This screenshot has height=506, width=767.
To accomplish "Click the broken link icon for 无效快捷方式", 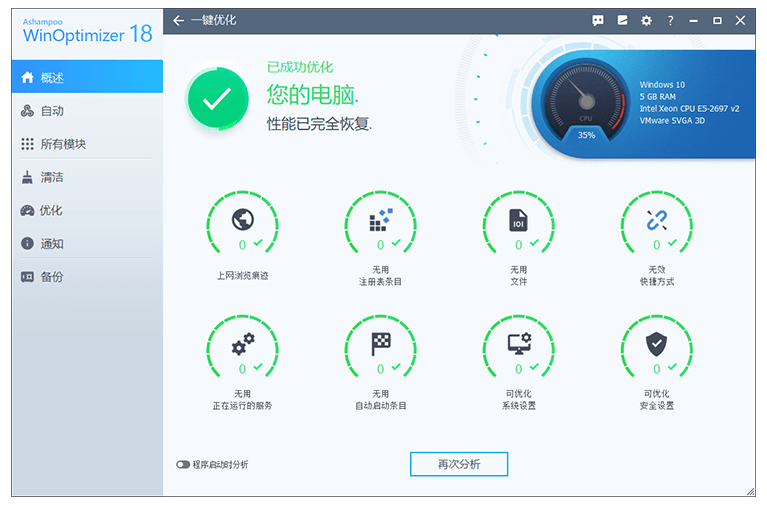I will click(656, 220).
